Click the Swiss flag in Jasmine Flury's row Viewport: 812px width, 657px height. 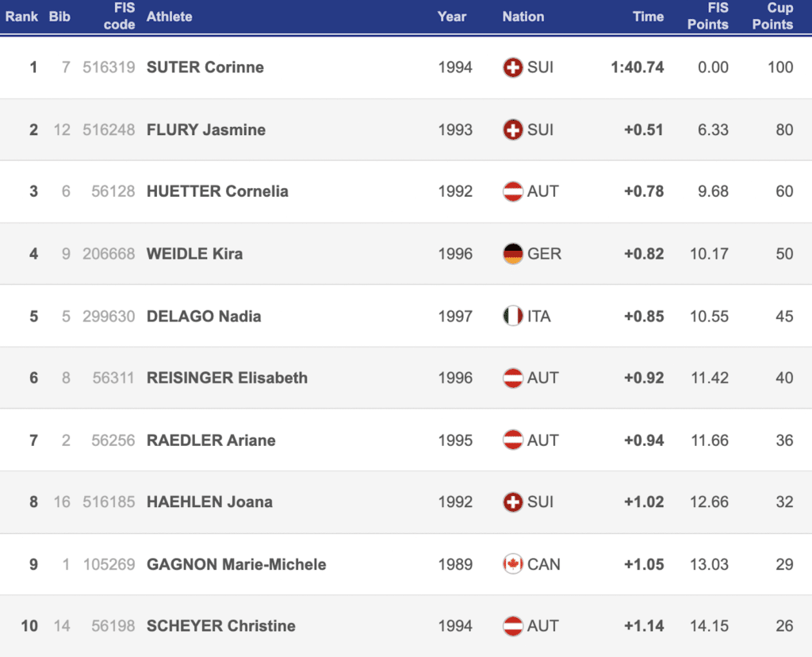(512, 129)
